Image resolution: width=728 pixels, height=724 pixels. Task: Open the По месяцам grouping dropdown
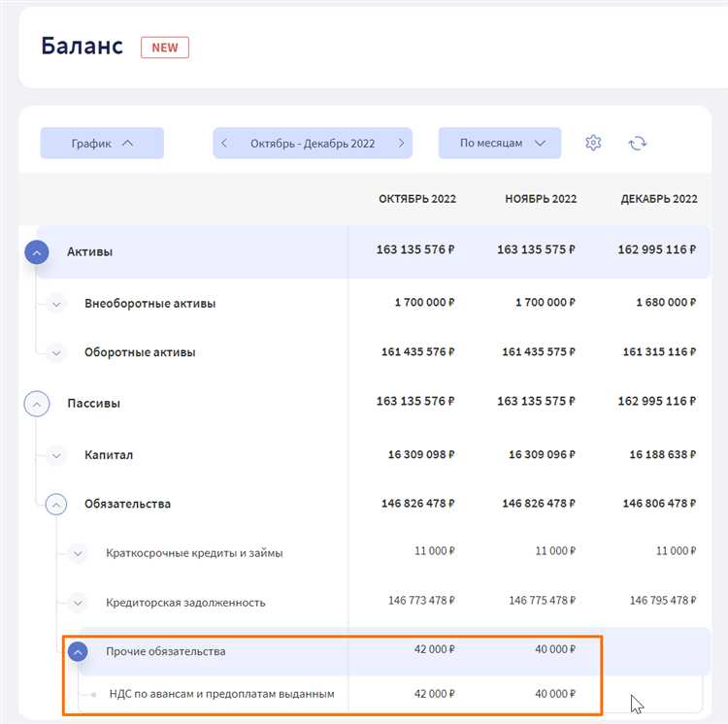pyautogui.click(x=499, y=143)
